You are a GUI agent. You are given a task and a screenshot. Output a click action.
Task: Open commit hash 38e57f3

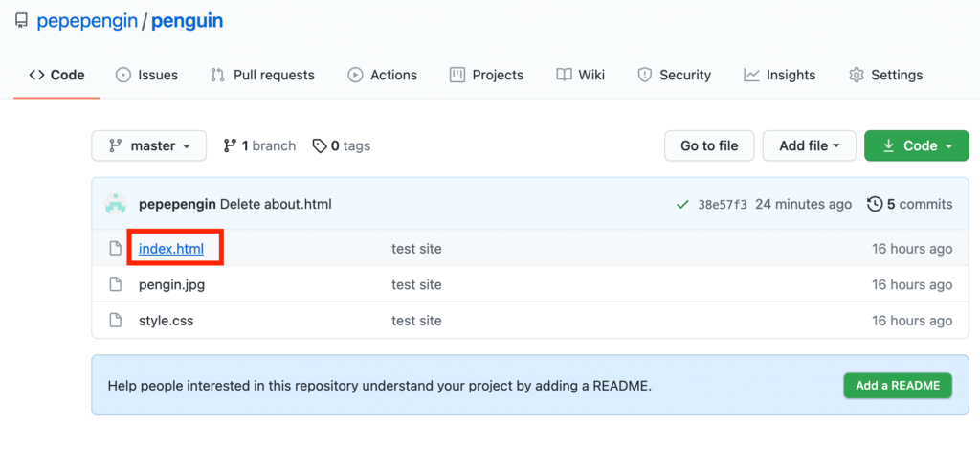coord(722,205)
